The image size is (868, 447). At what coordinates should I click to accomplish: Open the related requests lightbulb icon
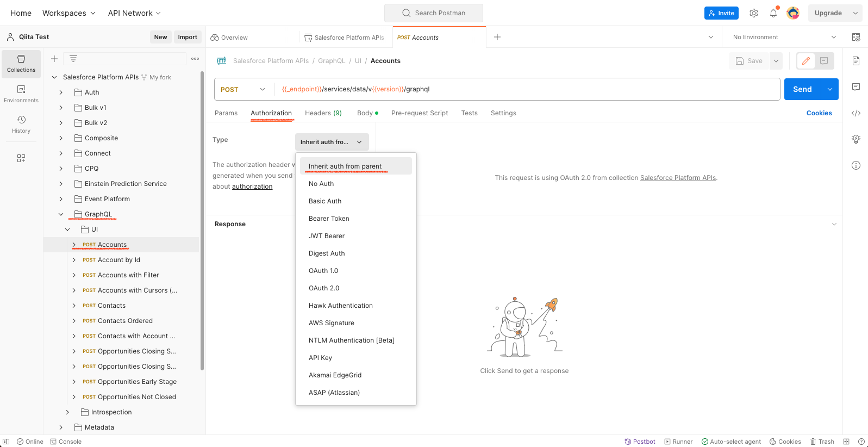point(856,139)
